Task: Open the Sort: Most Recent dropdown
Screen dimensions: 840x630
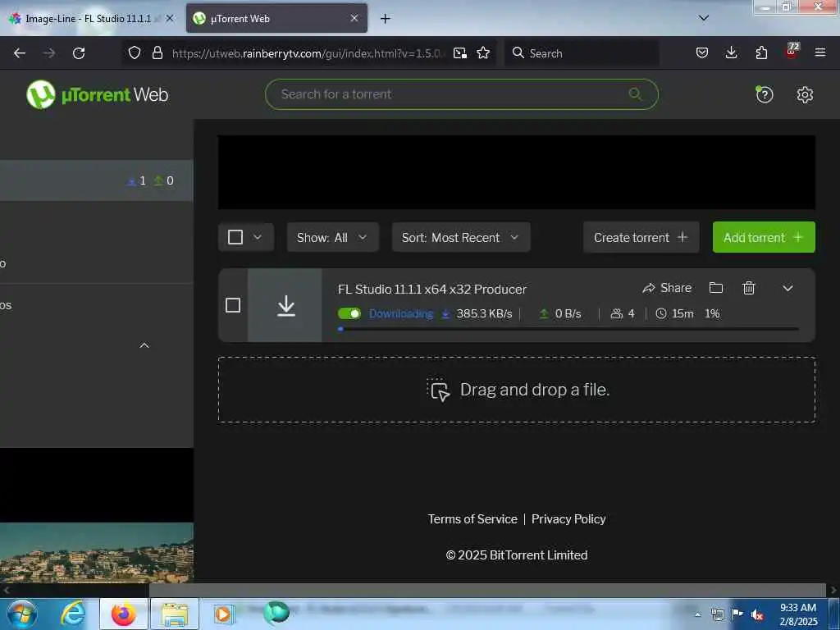Action: tap(461, 237)
